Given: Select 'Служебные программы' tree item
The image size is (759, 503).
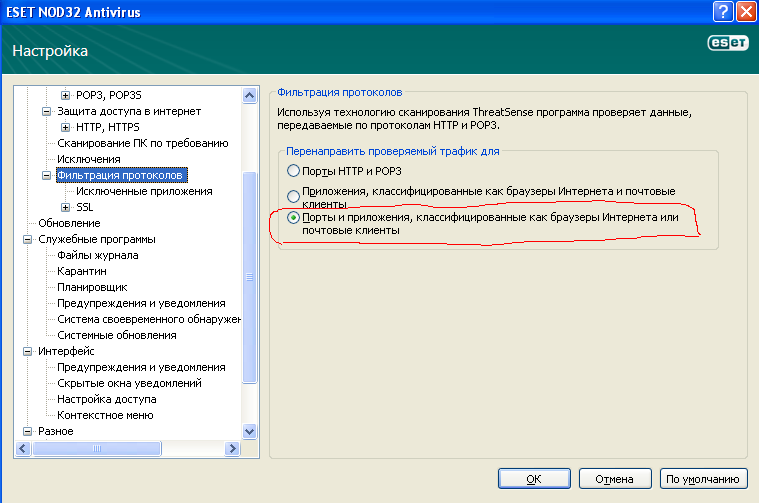Looking at the screenshot, I should (x=97, y=239).
